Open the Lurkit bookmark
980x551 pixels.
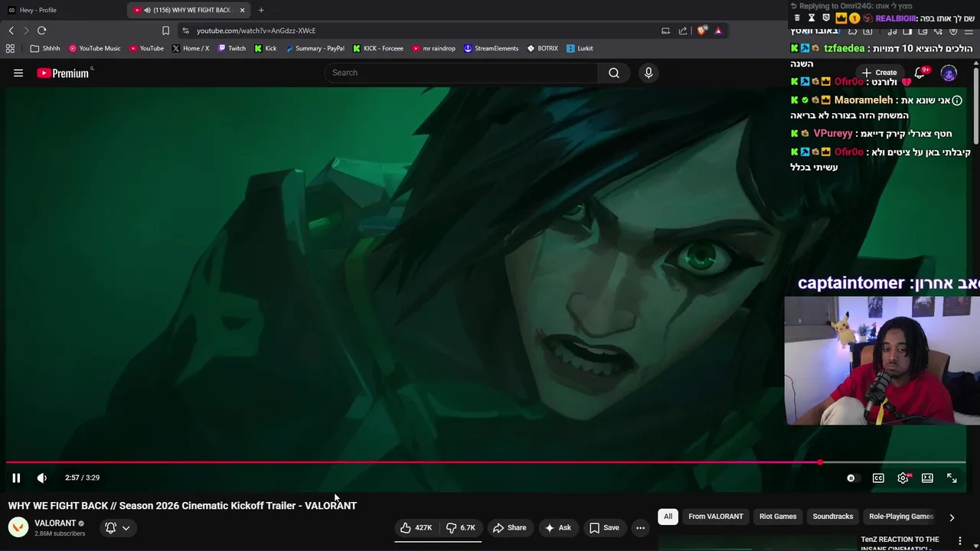click(x=580, y=48)
